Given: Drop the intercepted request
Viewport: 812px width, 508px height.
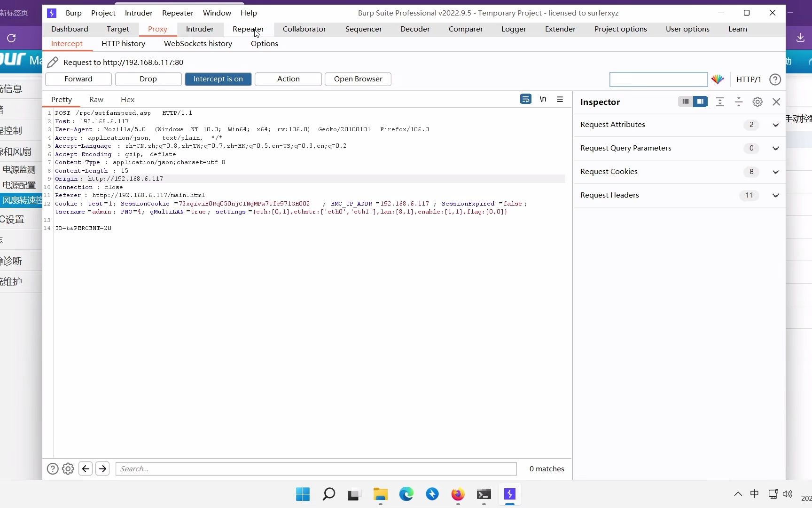Looking at the screenshot, I should [x=148, y=79].
